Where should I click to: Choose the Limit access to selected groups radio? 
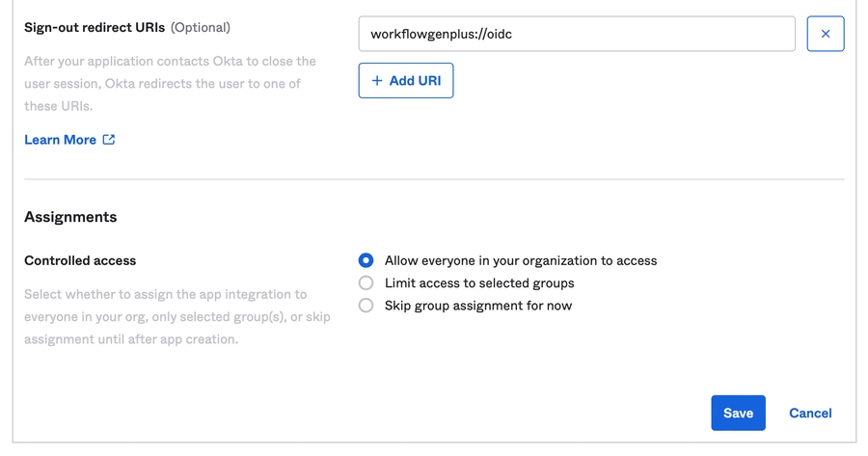366,283
